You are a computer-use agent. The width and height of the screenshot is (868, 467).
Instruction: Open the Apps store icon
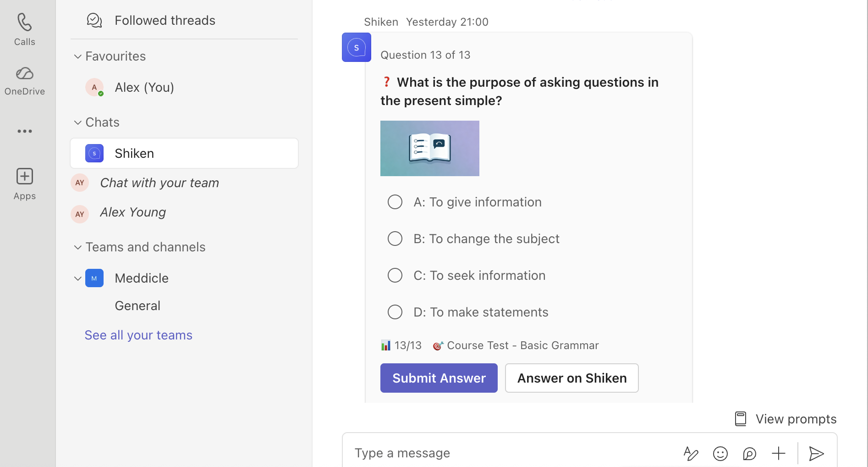24,177
